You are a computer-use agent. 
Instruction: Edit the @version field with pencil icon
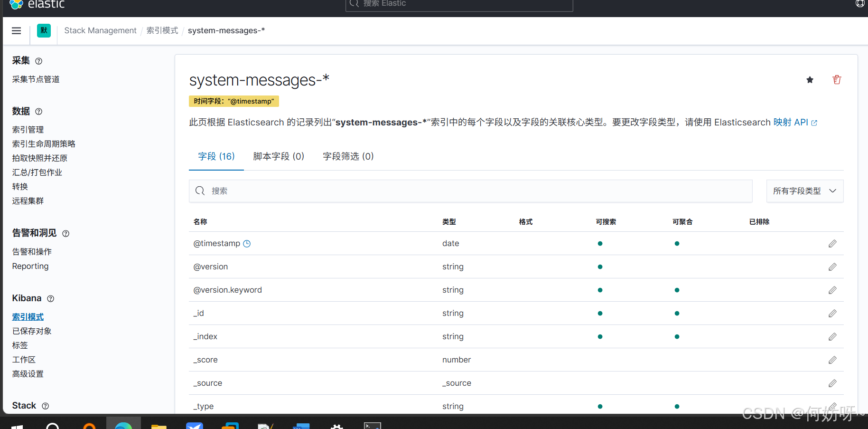832,267
